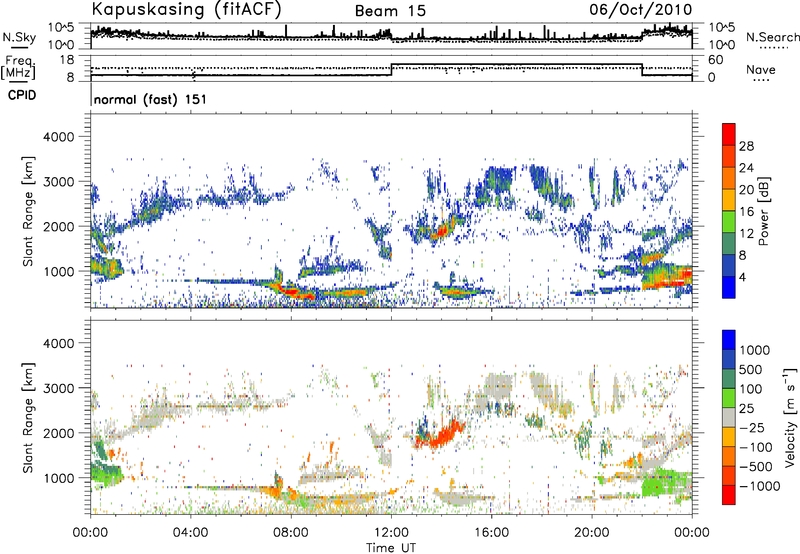Select the -1000 label on Velocity color bar
The width and height of the screenshot is (800, 554).
759,486
